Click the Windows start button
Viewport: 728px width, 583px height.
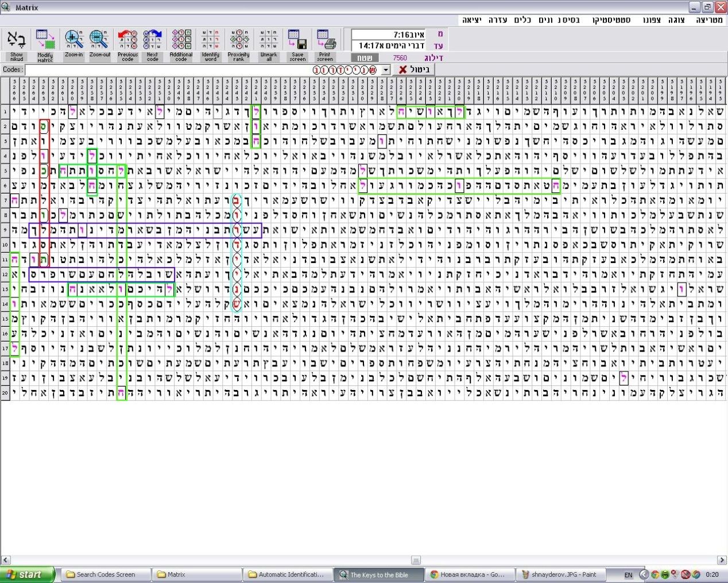coord(28,574)
